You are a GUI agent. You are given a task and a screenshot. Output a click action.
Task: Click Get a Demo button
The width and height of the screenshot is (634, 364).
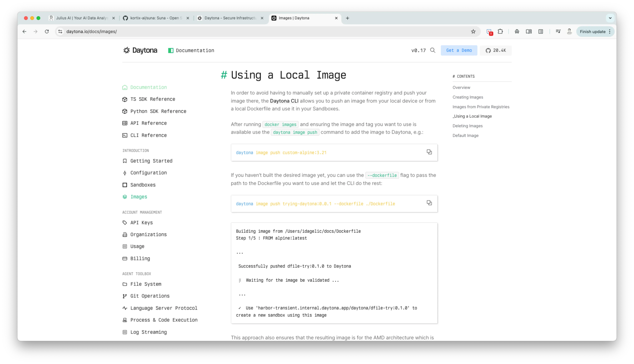tap(459, 50)
